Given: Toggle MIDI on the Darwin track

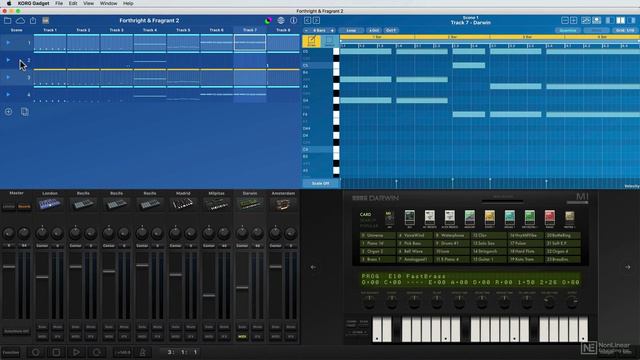Looking at the screenshot, I should (242, 337).
